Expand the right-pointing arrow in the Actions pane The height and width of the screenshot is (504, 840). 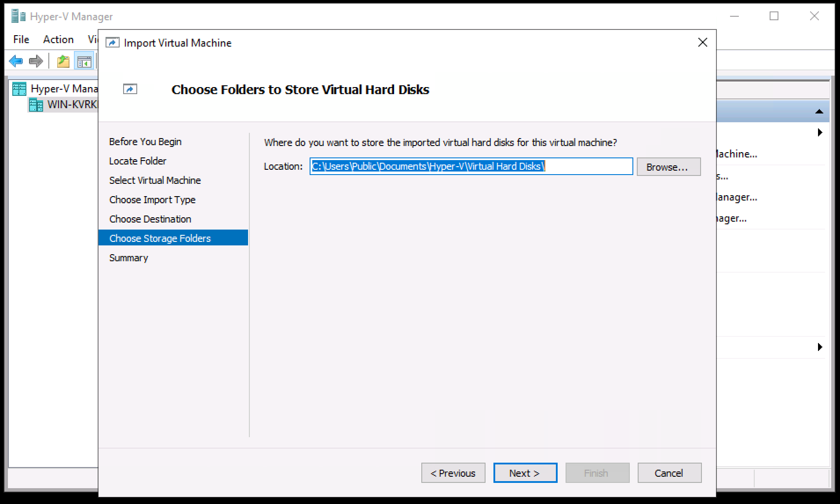tap(820, 132)
